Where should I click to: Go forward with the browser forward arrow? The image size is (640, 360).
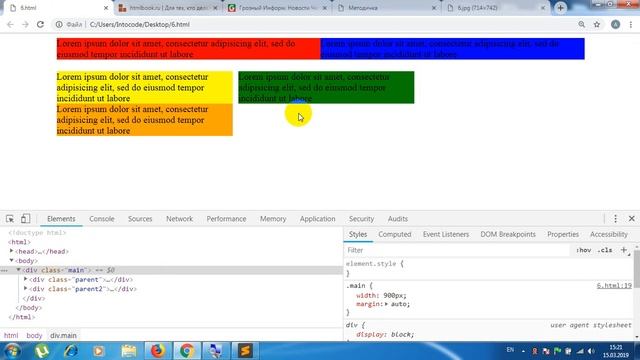click(x=25, y=24)
